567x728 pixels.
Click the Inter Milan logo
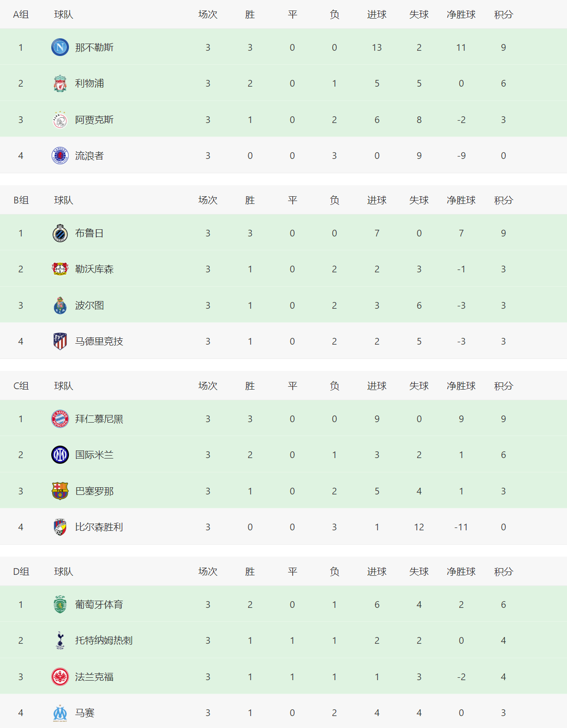(60, 455)
